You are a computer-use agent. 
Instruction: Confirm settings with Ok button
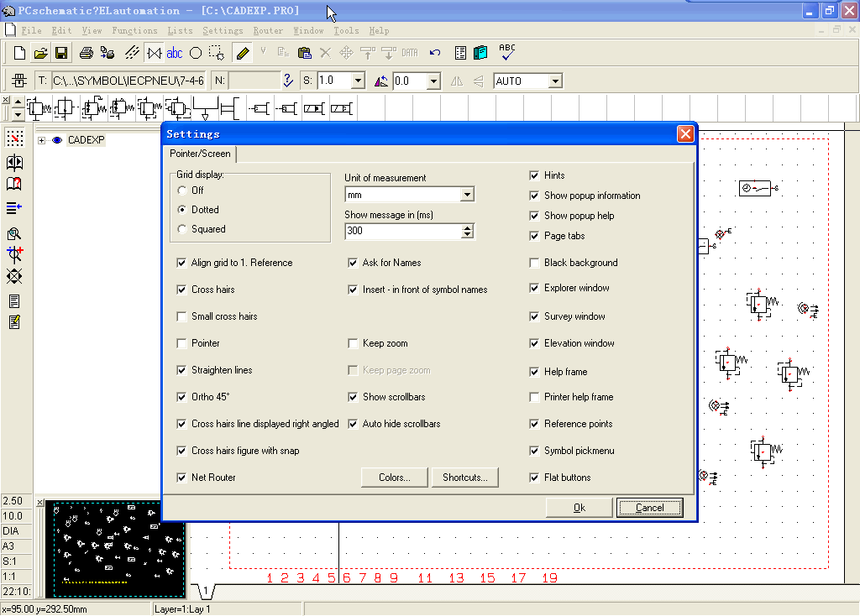[579, 508]
